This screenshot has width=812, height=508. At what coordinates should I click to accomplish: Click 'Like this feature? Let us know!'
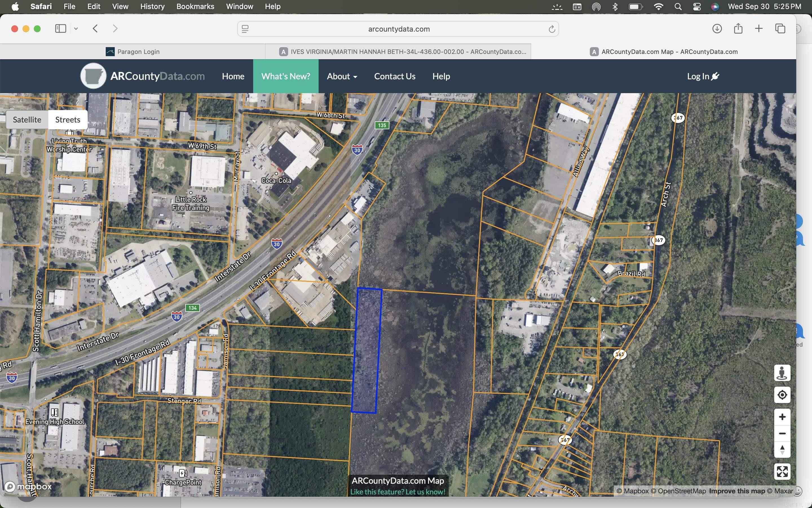(x=398, y=492)
